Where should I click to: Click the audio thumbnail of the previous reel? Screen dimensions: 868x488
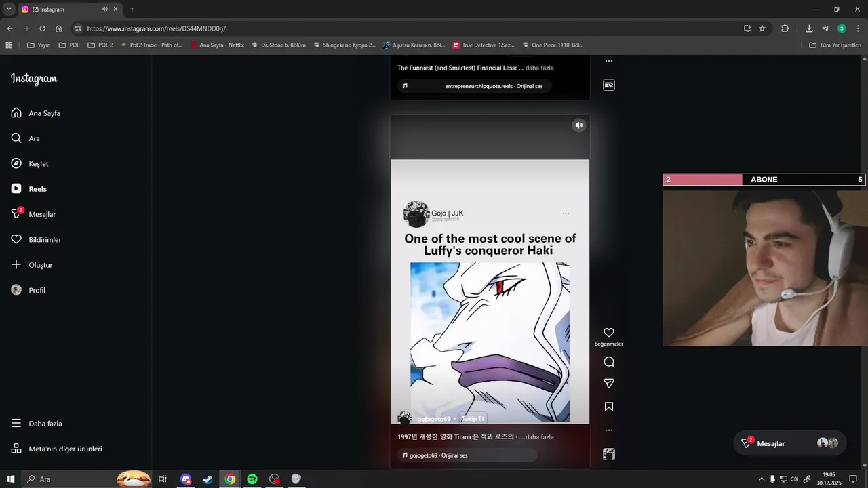click(609, 85)
